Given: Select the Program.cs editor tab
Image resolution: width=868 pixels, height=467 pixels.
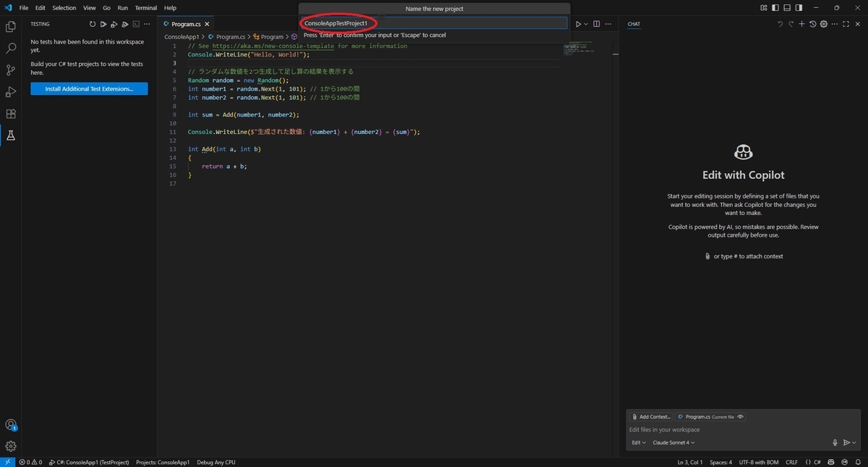Looking at the screenshot, I should (186, 24).
